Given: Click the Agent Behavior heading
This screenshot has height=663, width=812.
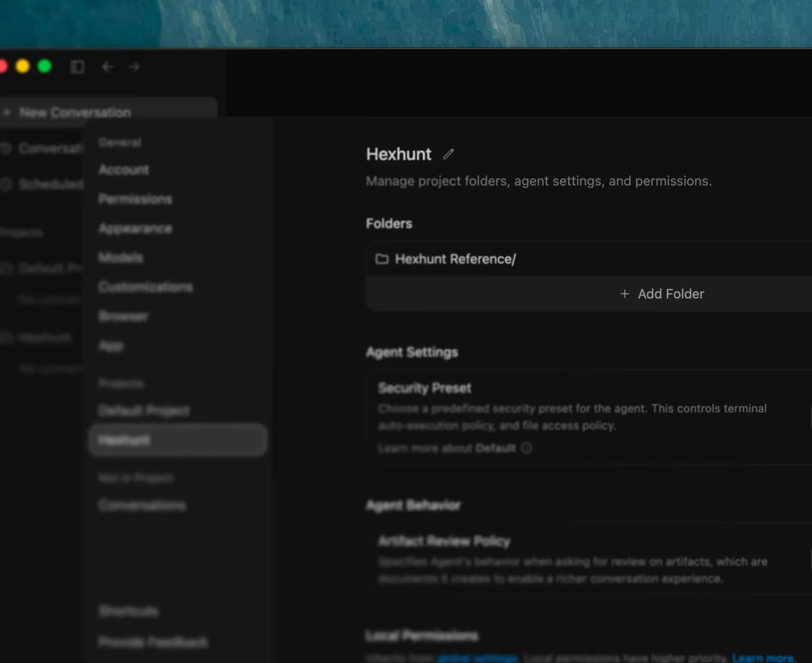Looking at the screenshot, I should pos(414,506).
